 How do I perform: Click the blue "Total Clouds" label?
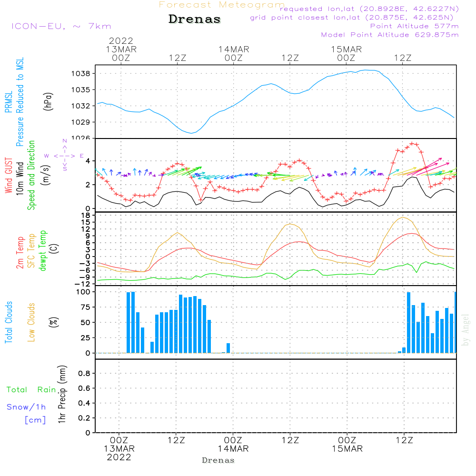click(9, 322)
